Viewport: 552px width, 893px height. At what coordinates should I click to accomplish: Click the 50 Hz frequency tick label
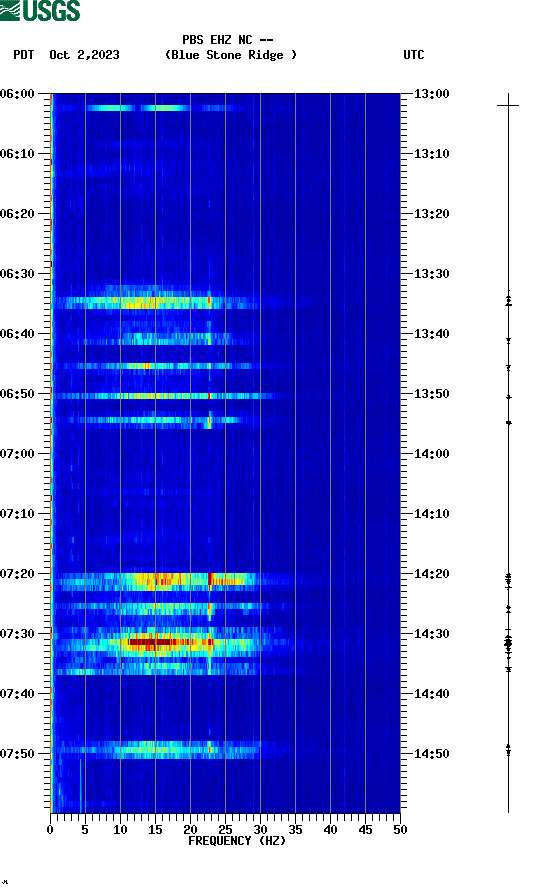pyautogui.click(x=400, y=830)
